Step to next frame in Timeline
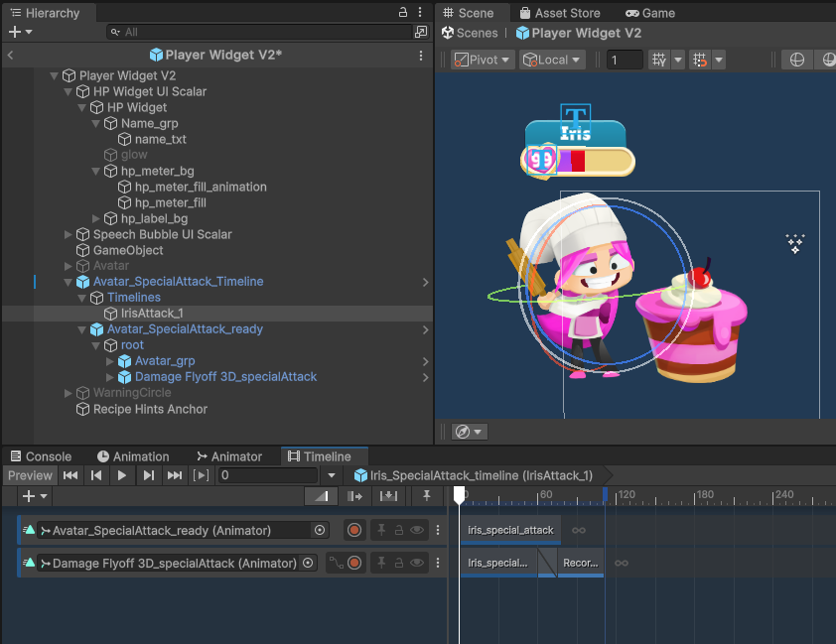This screenshot has width=836, height=644. coord(148,475)
